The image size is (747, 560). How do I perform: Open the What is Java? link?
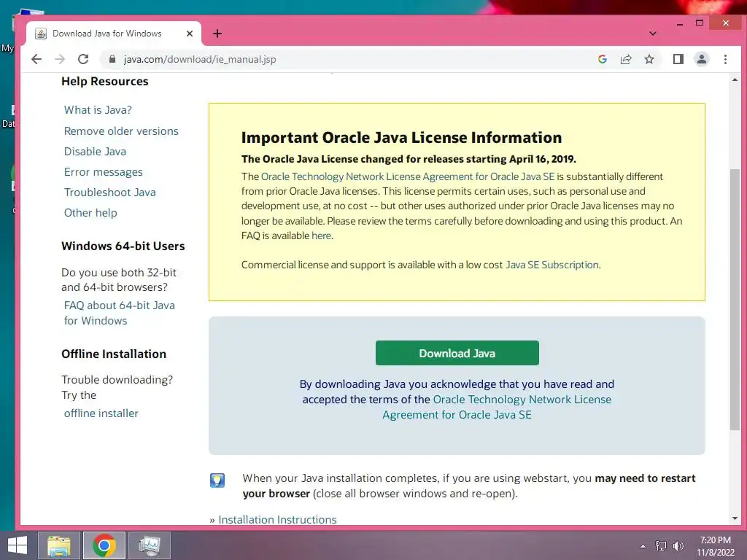coord(98,110)
